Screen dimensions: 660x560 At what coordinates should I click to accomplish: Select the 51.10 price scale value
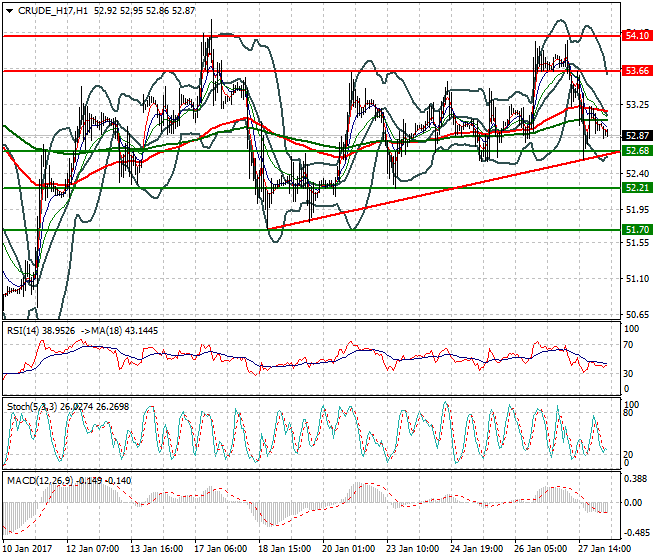point(637,279)
